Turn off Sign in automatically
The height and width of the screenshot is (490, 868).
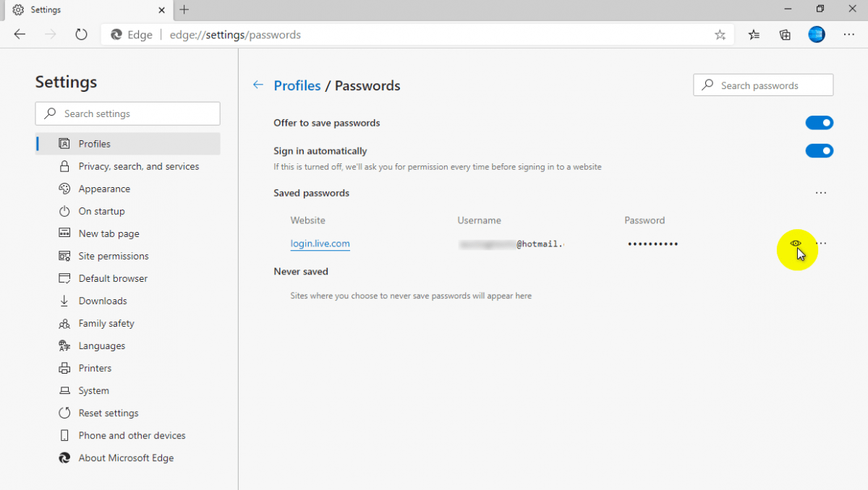tap(820, 150)
